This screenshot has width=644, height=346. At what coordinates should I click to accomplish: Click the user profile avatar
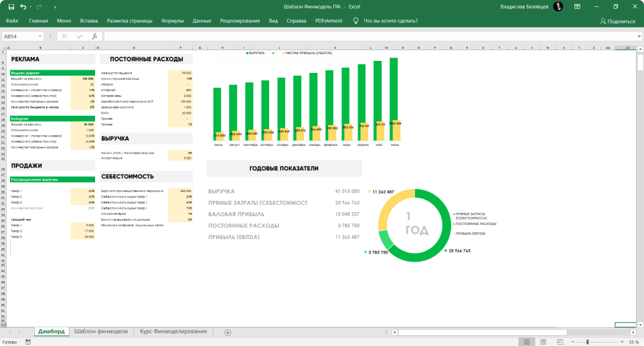click(558, 7)
